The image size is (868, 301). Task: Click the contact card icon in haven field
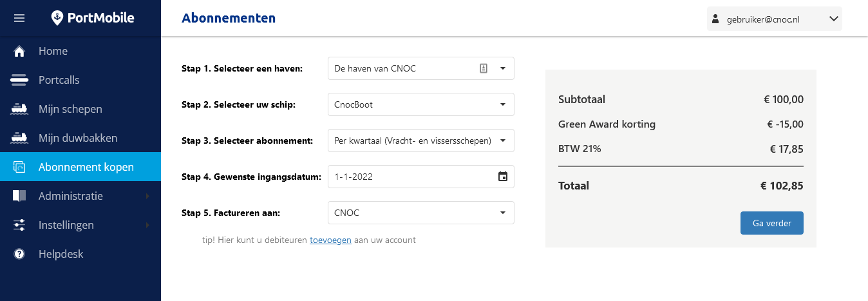tap(484, 68)
